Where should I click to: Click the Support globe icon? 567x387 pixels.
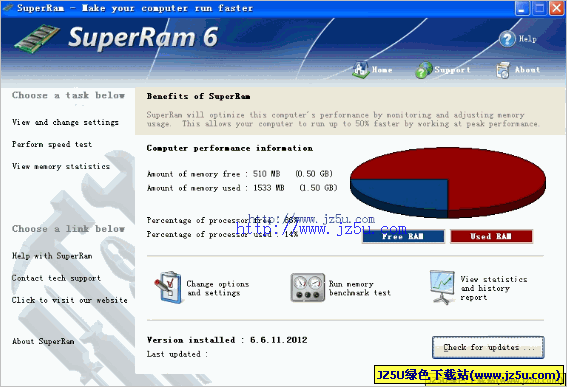point(424,70)
